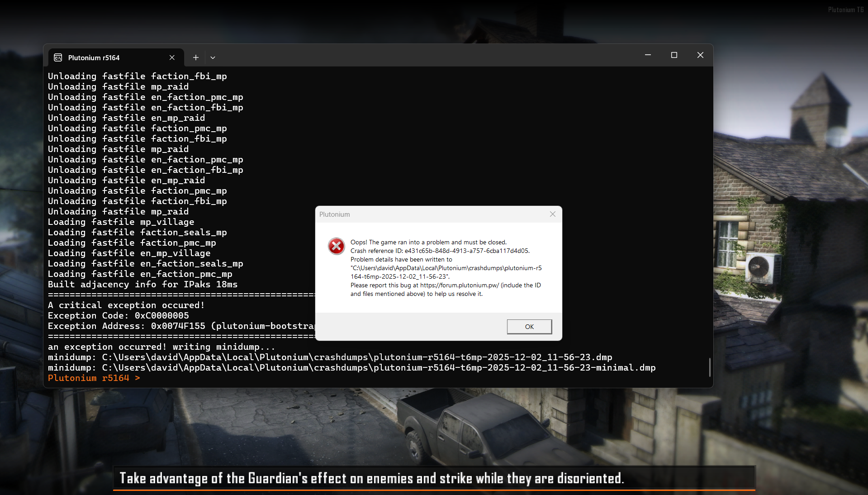Click the forum.plutonium.pw URL in the dialog
Screen dimensions: 868x495
pos(459,285)
